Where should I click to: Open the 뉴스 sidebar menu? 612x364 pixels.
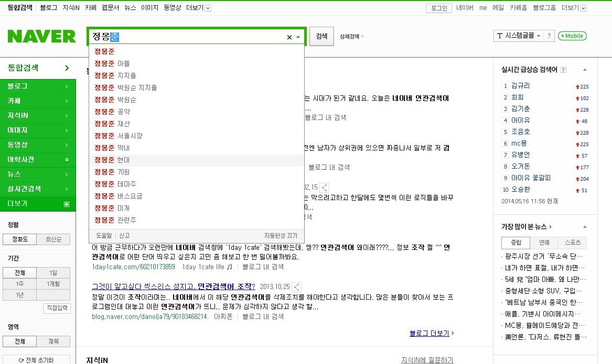tap(38, 174)
